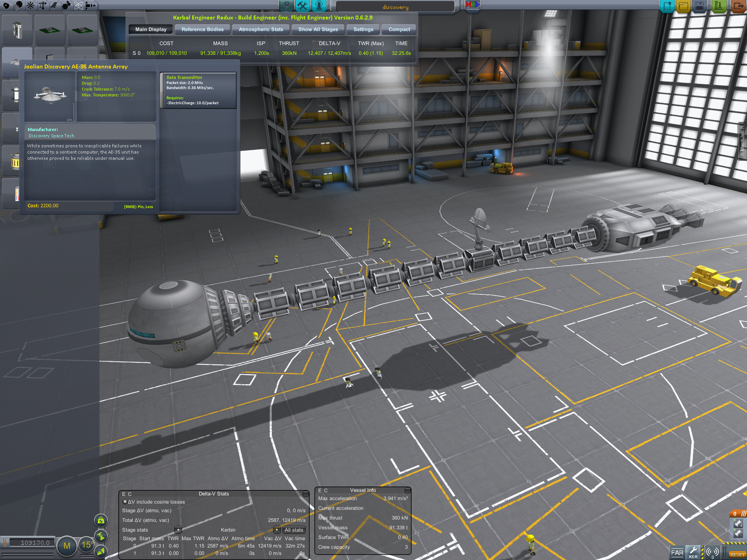
Task: Click the 'Kerbin' reference body label
Action: click(x=228, y=530)
